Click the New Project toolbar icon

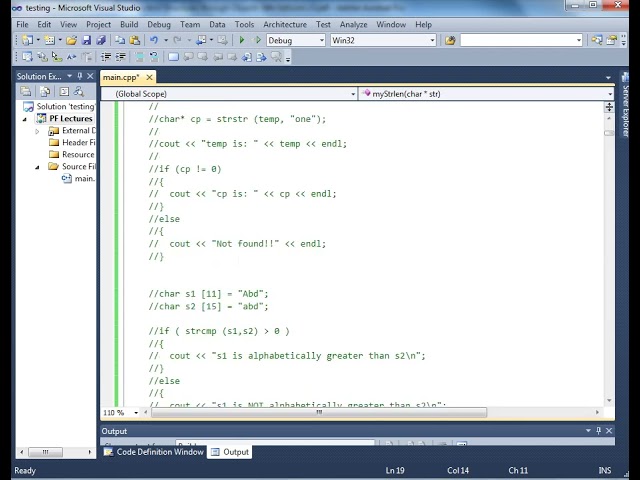tap(27, 40)
